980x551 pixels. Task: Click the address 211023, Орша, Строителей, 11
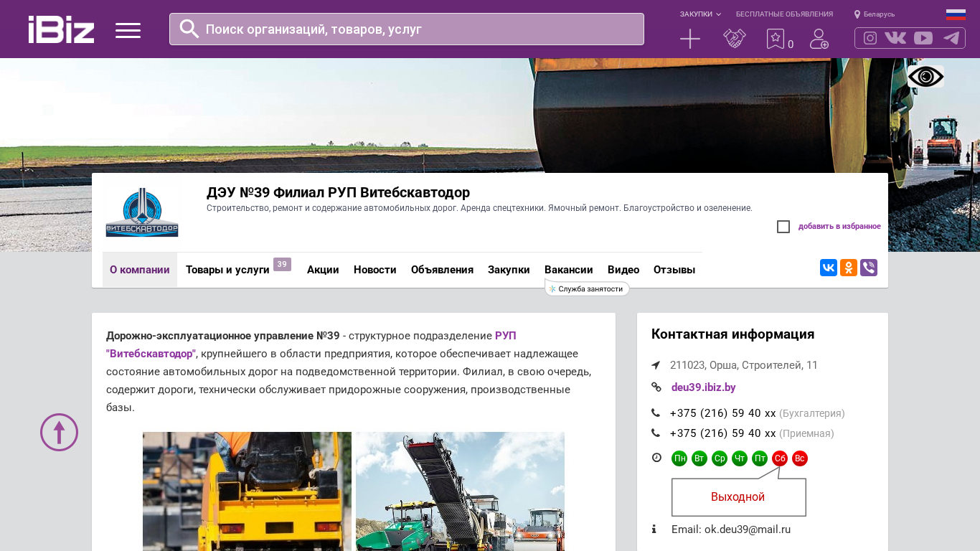click(744, 365)
